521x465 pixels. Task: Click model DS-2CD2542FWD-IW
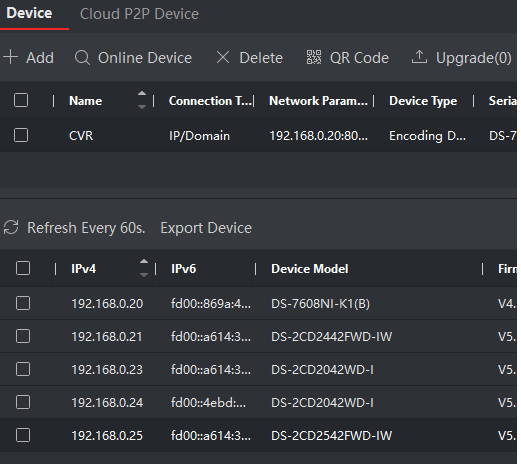pyautogui.click(x=332, y=436)
